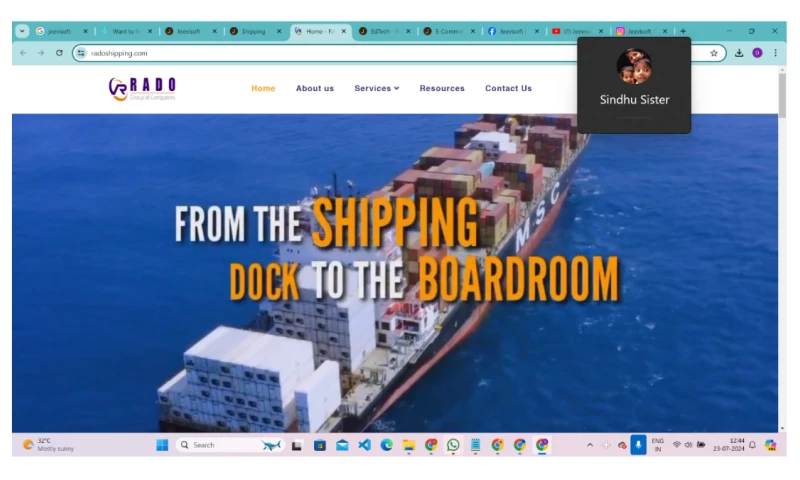The width and height of the screenshot is (800, 480).
Task: Expand the Services dropdown menu
Action: click(377, 88)
